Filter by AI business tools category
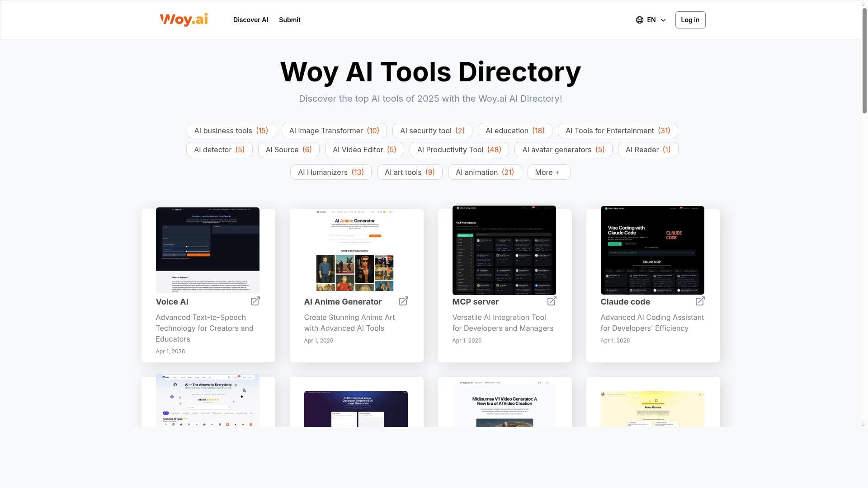Image resolution: width=868 pixels, height=488 pixels. click(231, 131)
